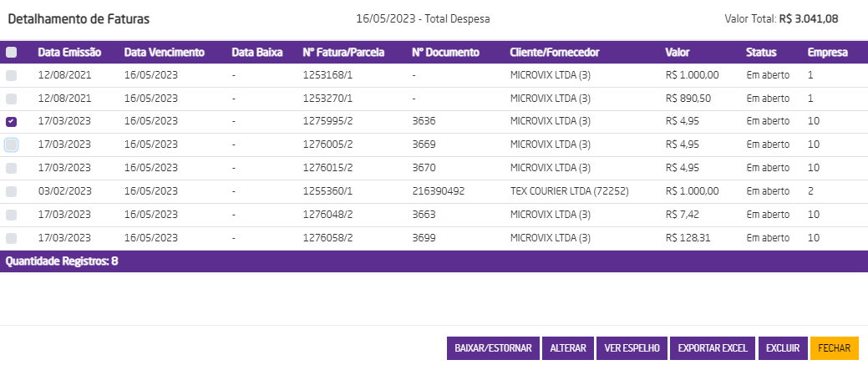Sort by the Data Vencimento column header
The image size is (868, 370).
pos(164,53)
